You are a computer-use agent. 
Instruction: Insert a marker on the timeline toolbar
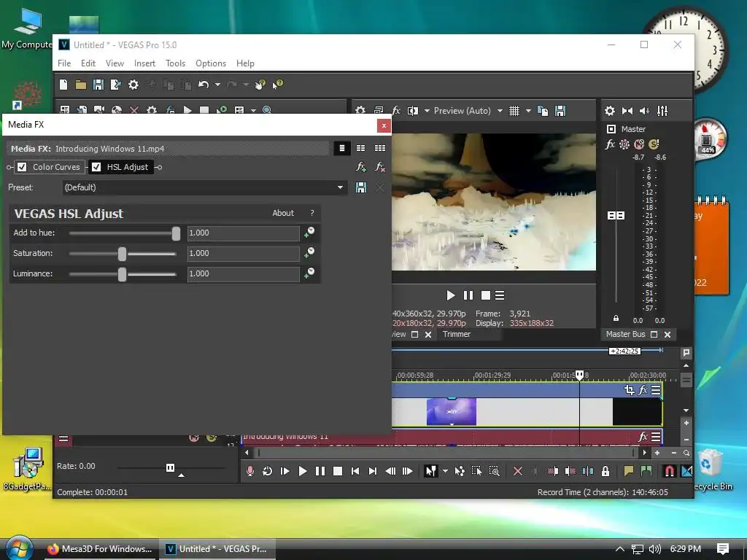click(x=628, y=471)
